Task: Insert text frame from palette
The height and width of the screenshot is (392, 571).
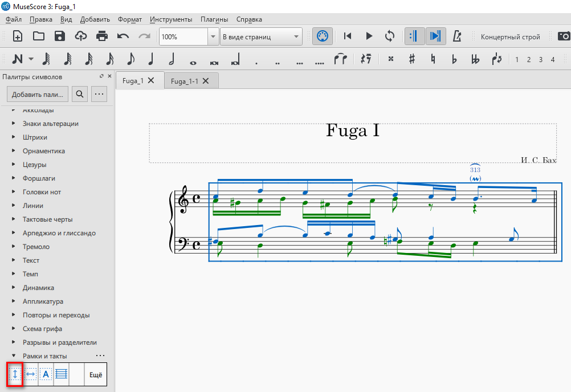Action: (46, 374)
